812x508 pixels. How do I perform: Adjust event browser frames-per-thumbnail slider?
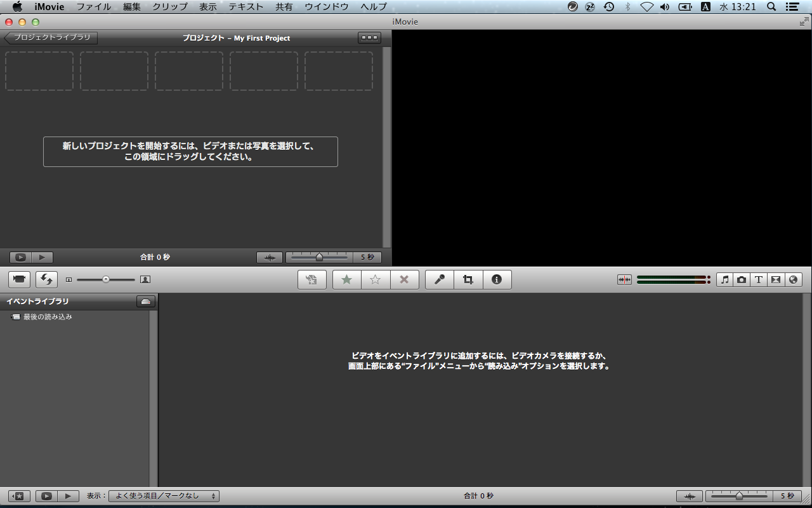click(739, 496)
